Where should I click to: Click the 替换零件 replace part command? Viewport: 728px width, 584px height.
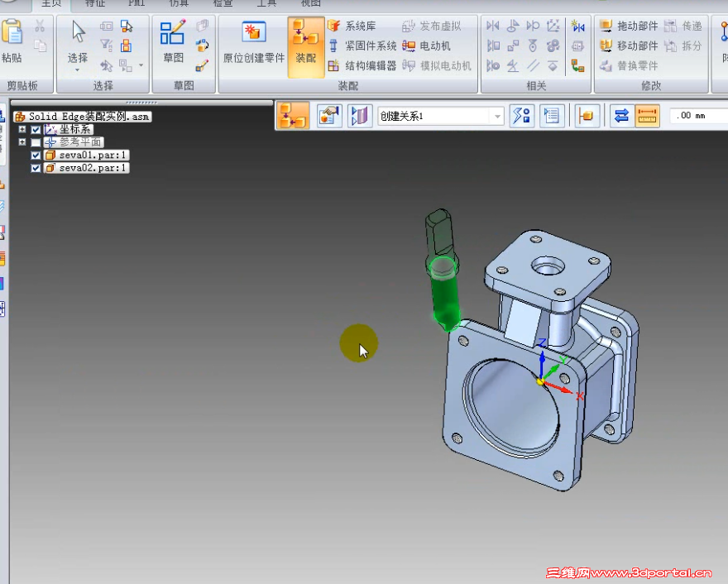629,66
